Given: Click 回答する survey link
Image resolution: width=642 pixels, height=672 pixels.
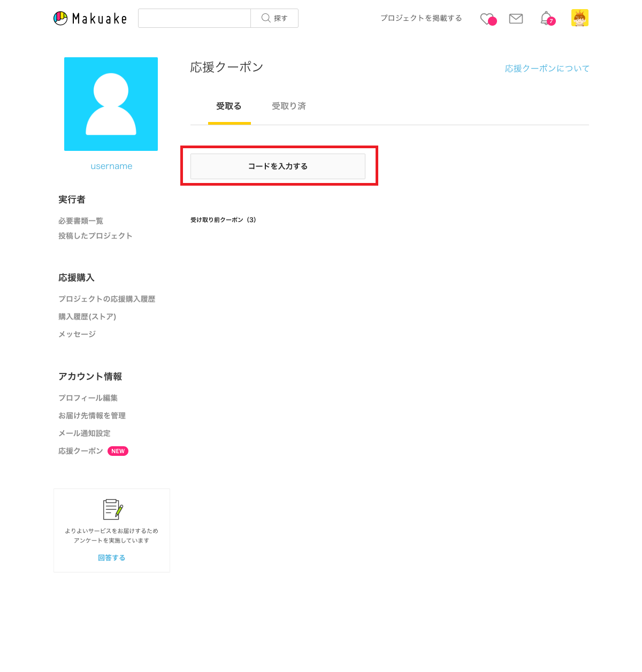Looking at the screenshot, I should 112,558.
